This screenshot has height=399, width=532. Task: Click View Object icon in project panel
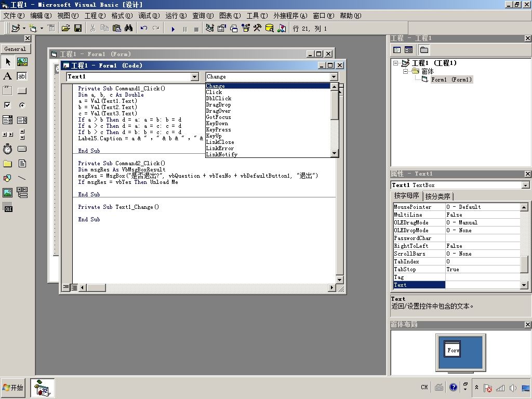coord(408,50)
